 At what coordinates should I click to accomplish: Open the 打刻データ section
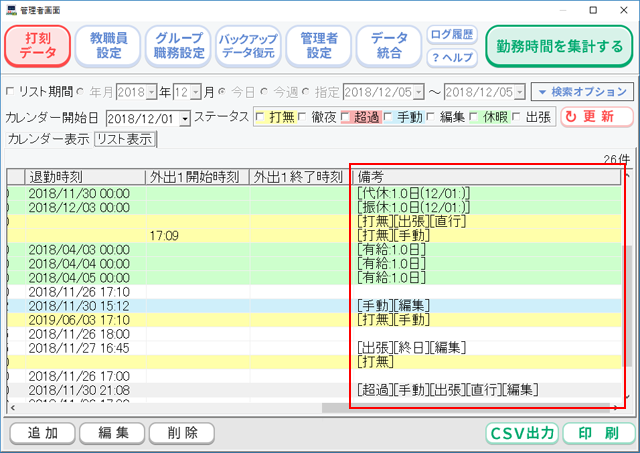(38, 46)
